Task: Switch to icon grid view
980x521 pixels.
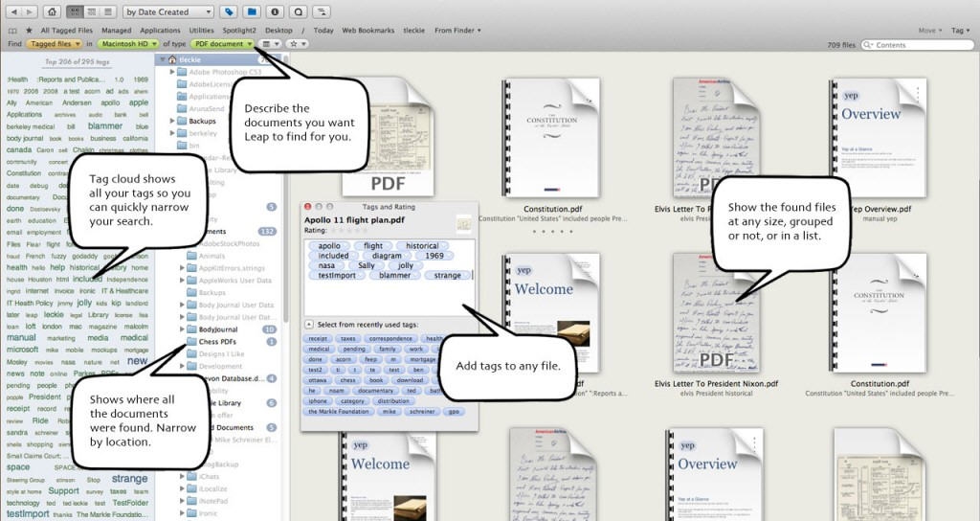Action: coord(74,11)
